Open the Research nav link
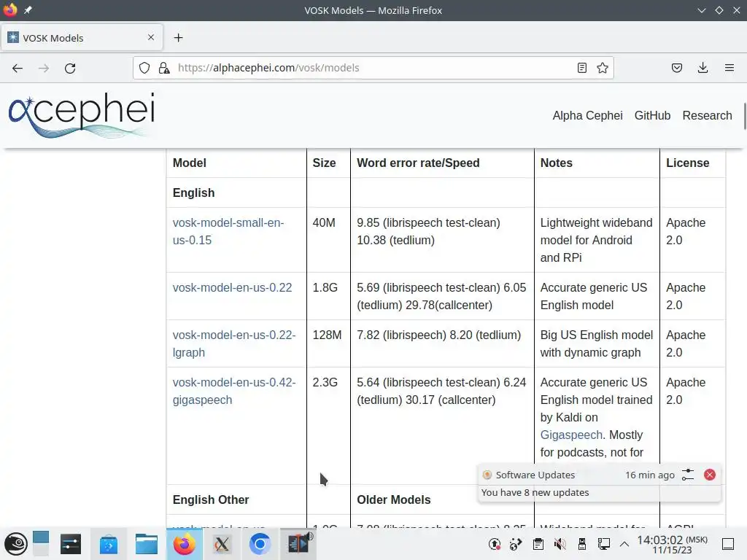This screenshot has width=747, height=560. (707, 116)
